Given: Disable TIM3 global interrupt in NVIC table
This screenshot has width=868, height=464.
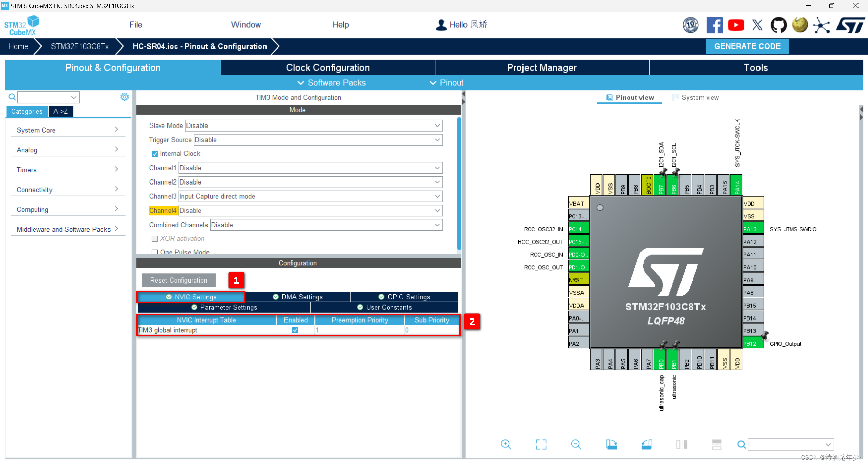Looking at the screenshot, I should click(295, 330).
